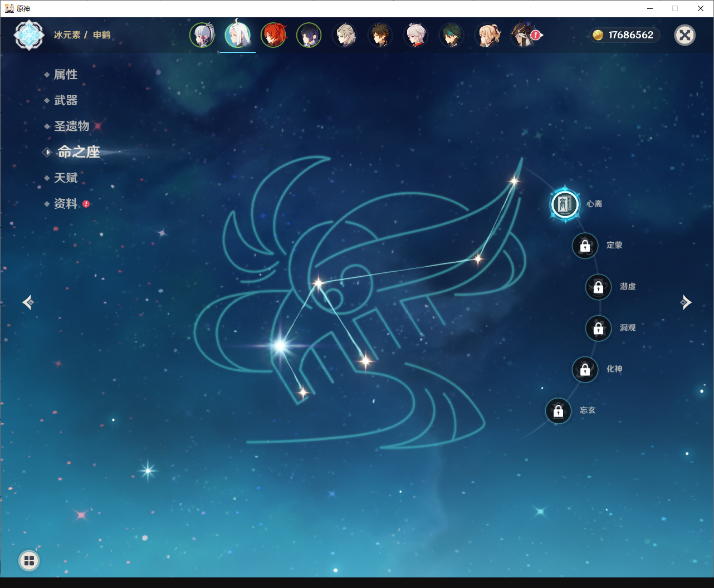This screenshot has height=588, width=714.
Task: Select the hat-wearing portrait with red alert
Action: click(x=524, y=35)
